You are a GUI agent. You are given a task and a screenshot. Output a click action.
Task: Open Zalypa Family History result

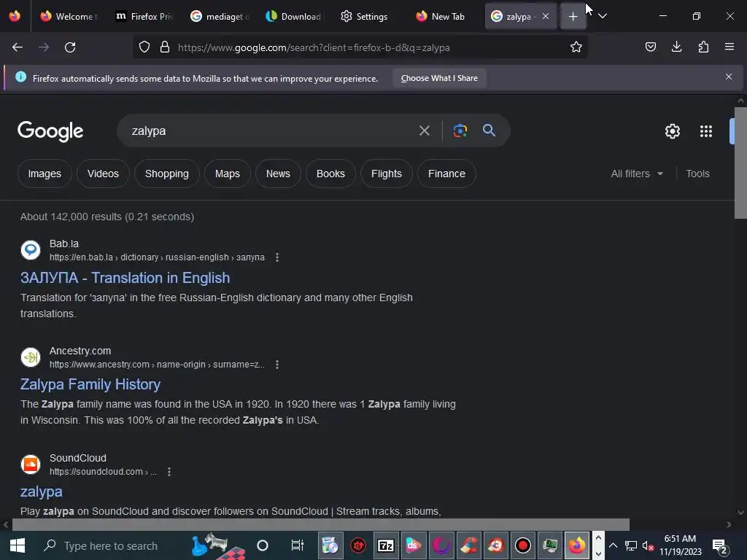(x=90, y=384)
